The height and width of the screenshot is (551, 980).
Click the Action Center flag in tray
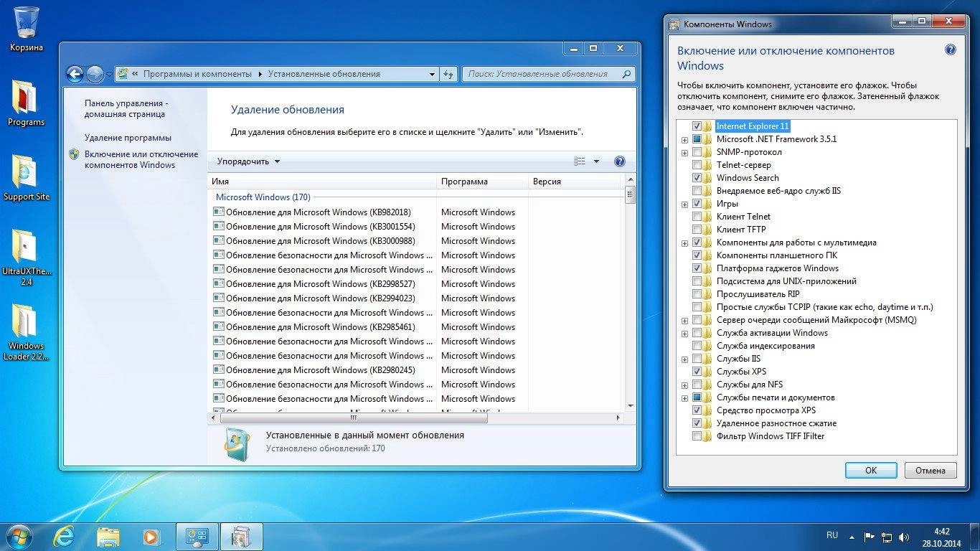[x=869, y=536]
